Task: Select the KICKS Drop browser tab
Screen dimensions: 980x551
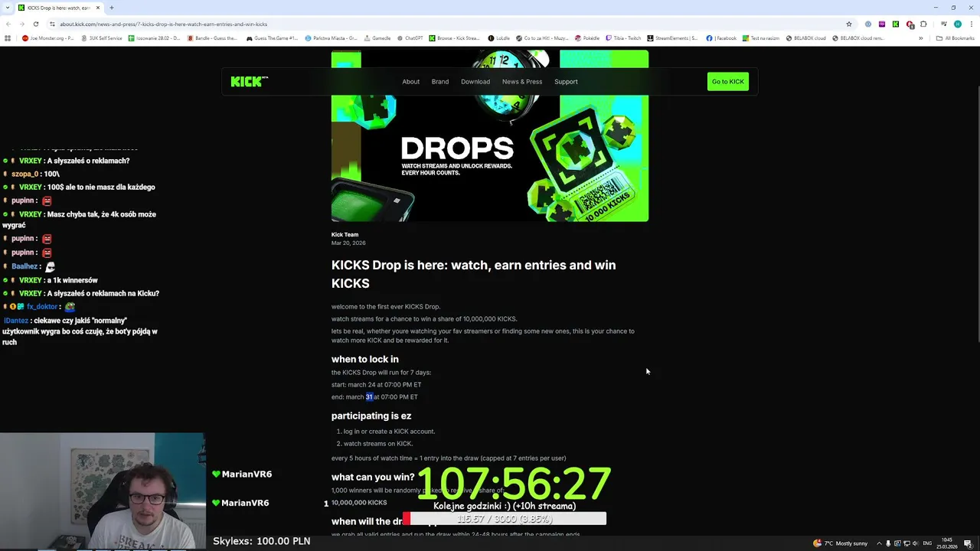Action: point(59,8)
